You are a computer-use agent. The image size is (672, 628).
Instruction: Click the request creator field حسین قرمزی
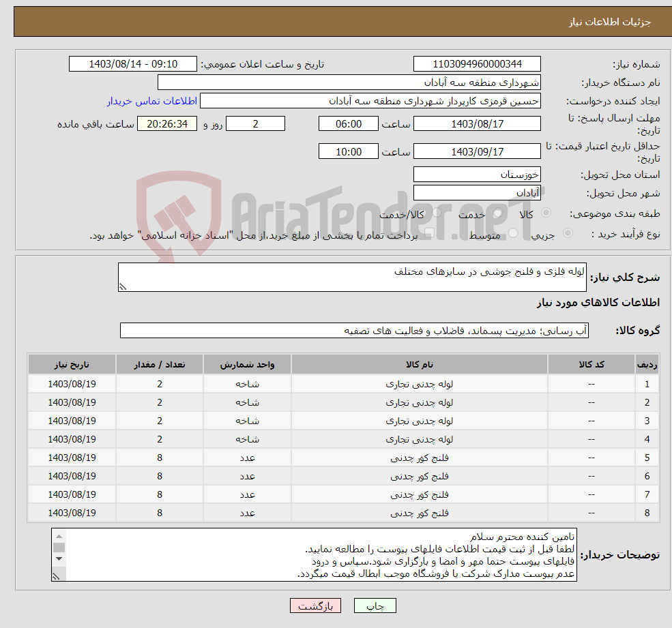point(370,101)
